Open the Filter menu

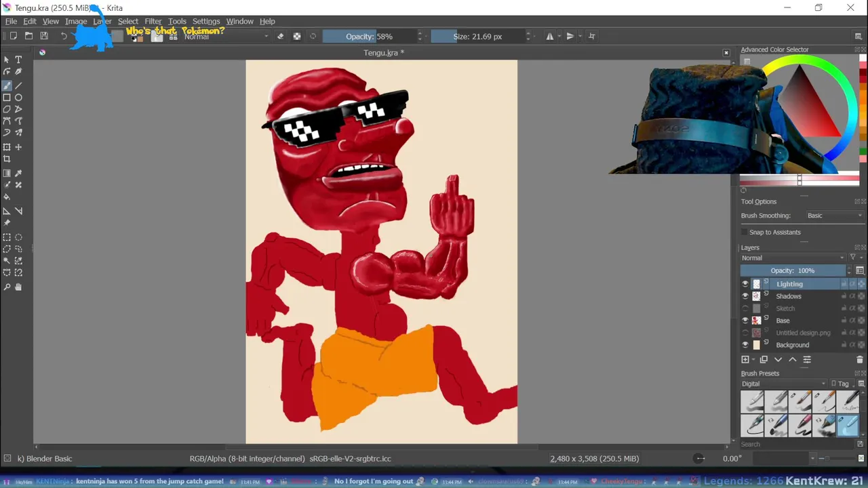coord(153,22)
